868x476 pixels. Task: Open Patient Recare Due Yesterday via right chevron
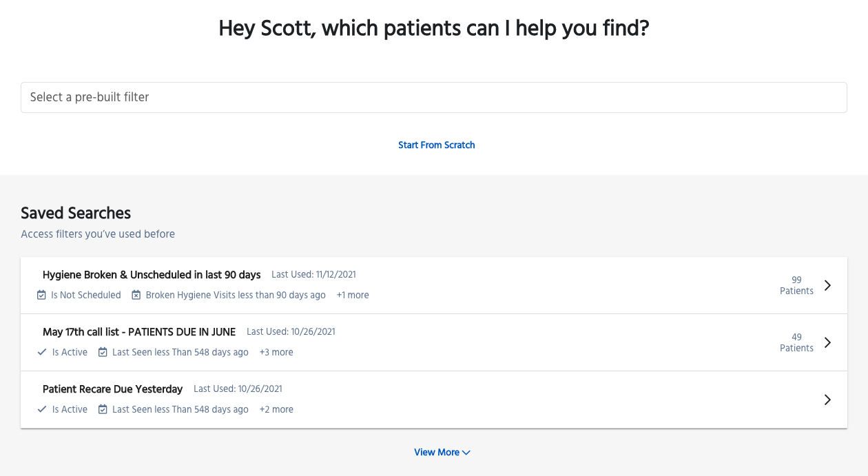pyautogui.click(x=828, y=400)
